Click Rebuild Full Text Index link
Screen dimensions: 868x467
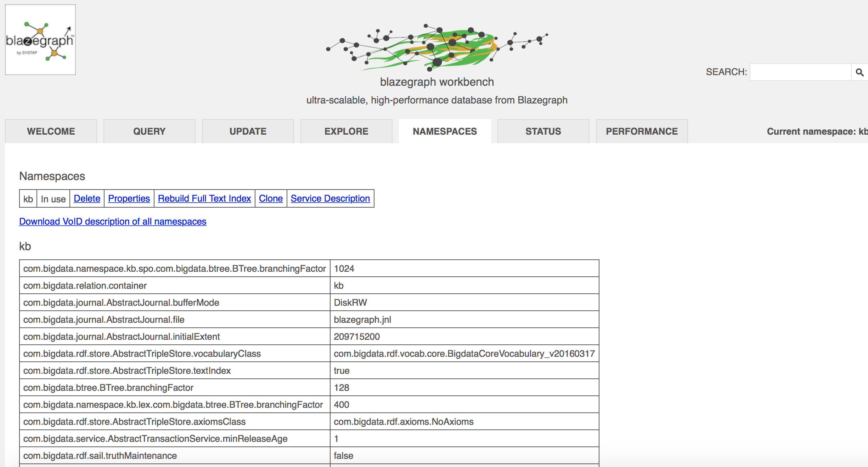coord(204,198)
